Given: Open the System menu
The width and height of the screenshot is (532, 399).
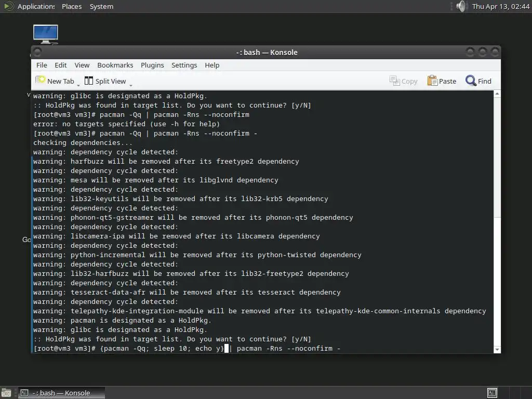Looking at the screenshot, I should point(101,6).
